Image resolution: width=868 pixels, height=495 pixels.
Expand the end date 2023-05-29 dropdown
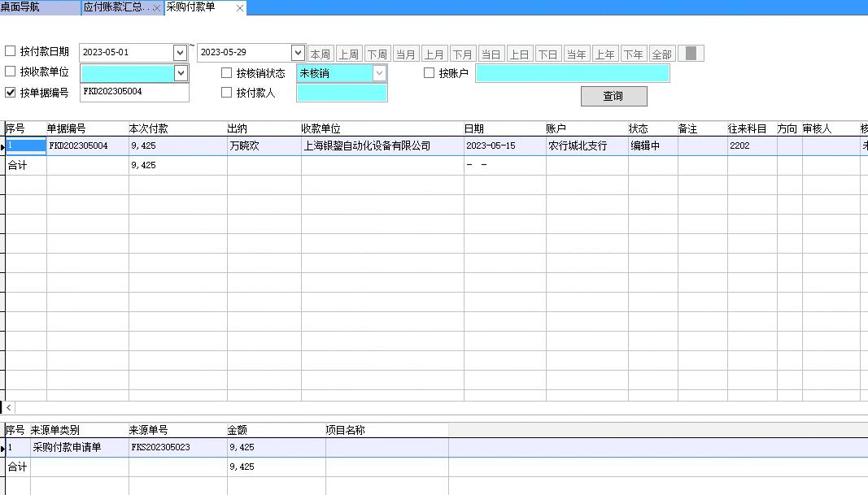click(x=298, y=53)
